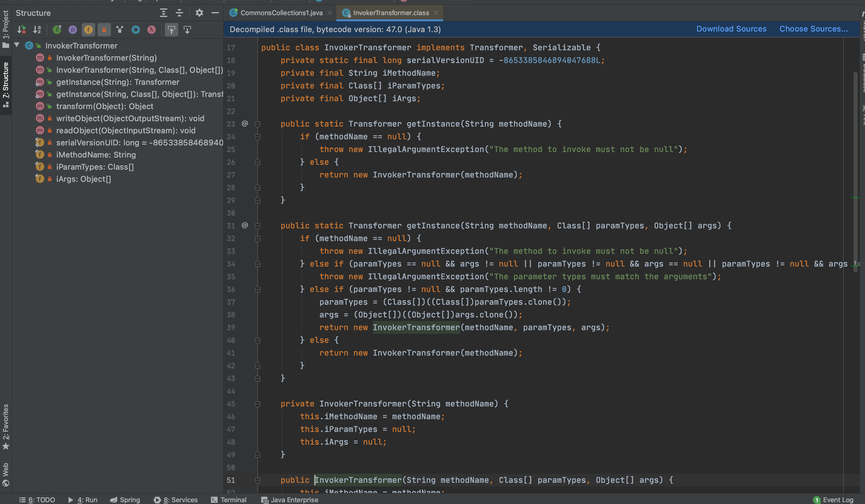Fold getInstance method at line 23
The width and height of the screenshot is (865, 504).
(x=257, y=124)
